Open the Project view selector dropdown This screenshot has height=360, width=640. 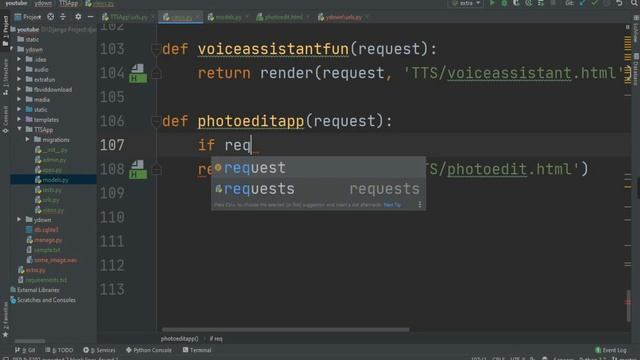coord(28,17)
